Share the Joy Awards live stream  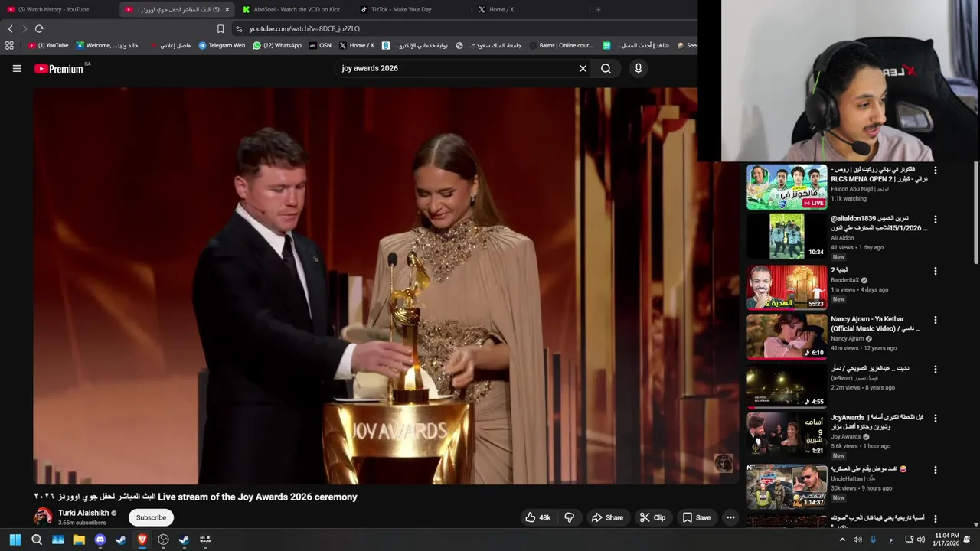[607, 517]
